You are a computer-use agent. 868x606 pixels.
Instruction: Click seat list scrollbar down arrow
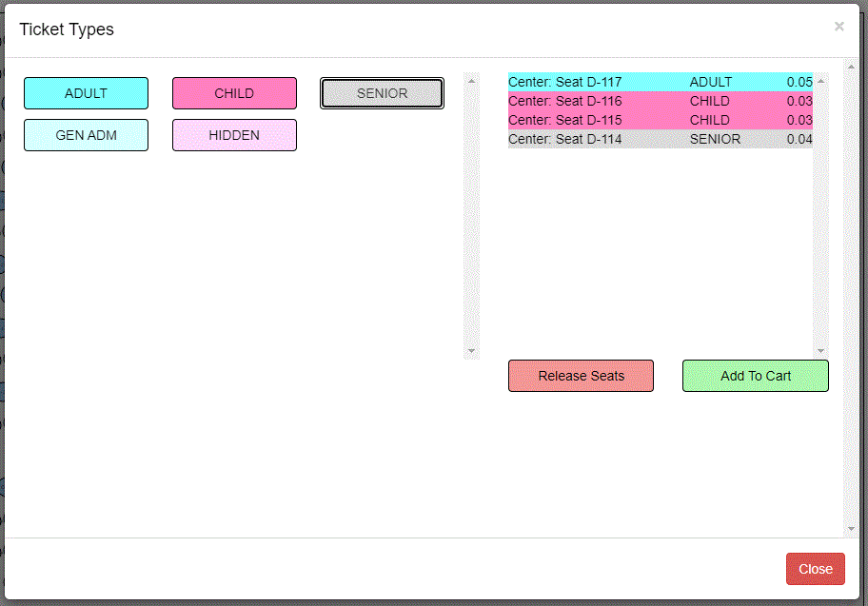click(x=820, y=351)
